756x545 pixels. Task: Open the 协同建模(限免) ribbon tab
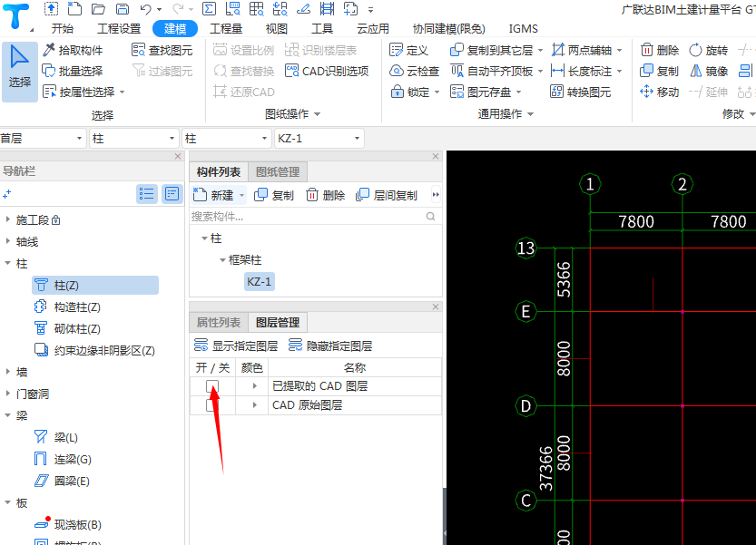click(449, 28)
